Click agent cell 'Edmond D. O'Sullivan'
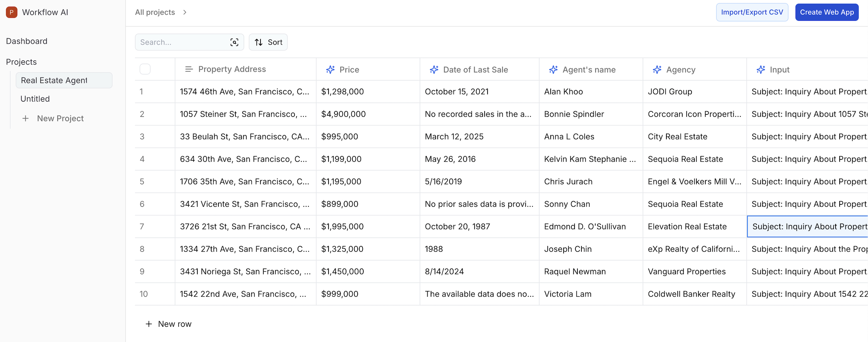The image size is (868, 342). coord(591,226)
